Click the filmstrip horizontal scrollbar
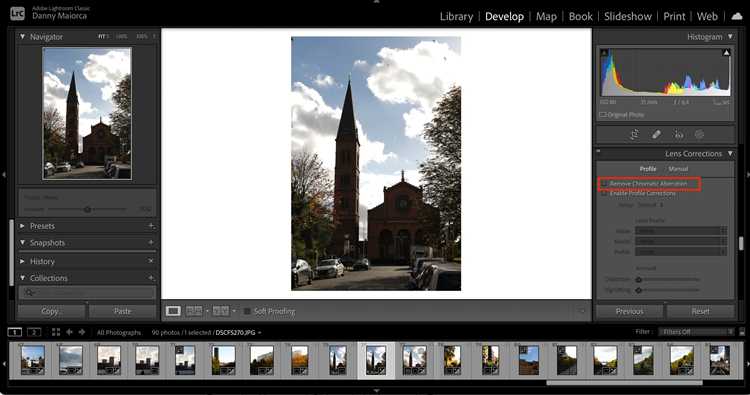 [x=625, y=383]
